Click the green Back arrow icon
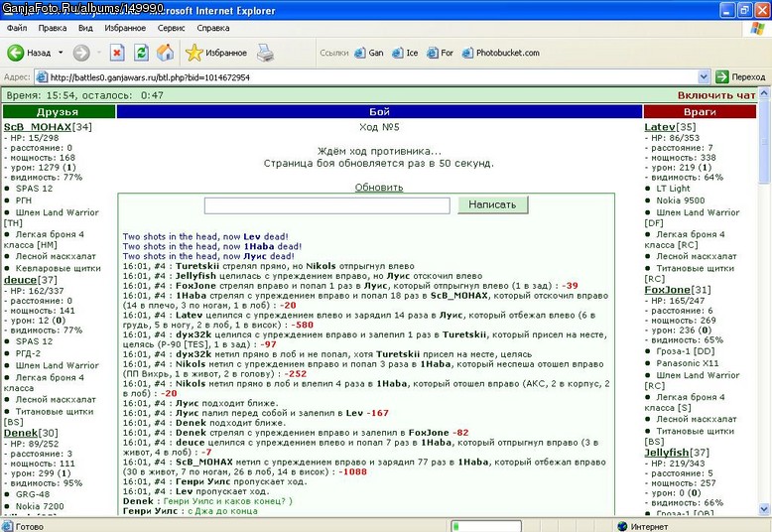772x532 pixels. (15, 53)
